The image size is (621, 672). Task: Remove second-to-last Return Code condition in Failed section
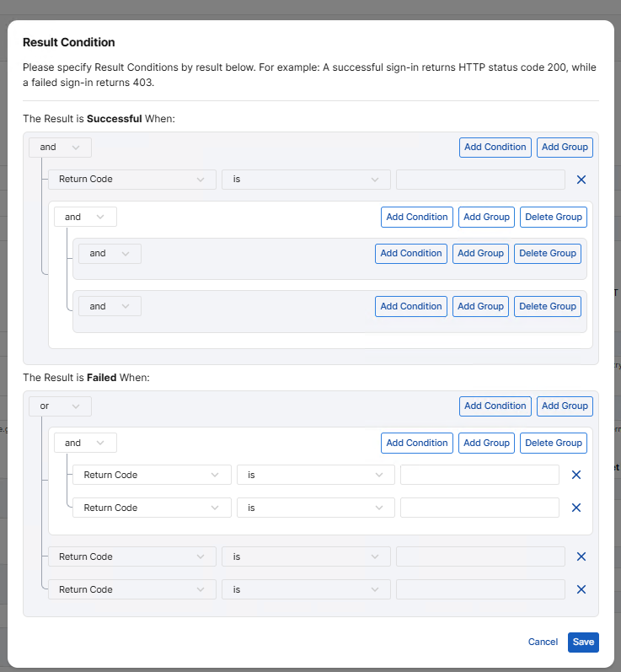pos(581,556)
